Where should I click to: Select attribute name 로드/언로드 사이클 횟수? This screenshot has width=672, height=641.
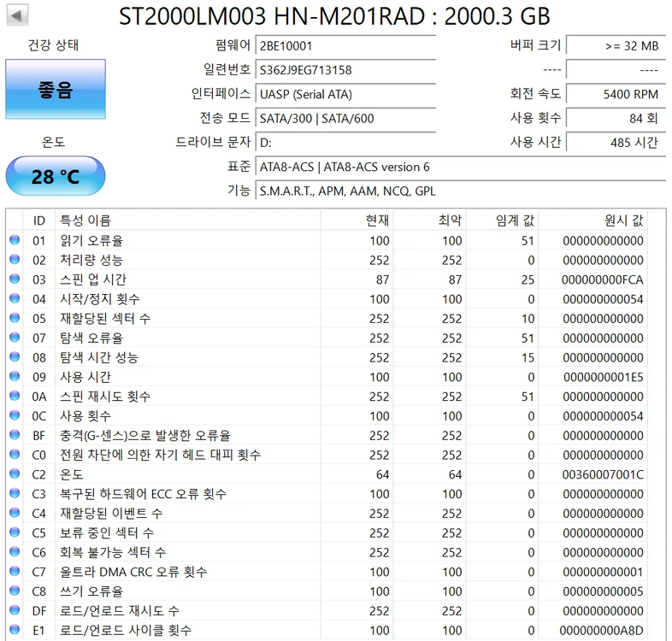click(x=126, y=630)
